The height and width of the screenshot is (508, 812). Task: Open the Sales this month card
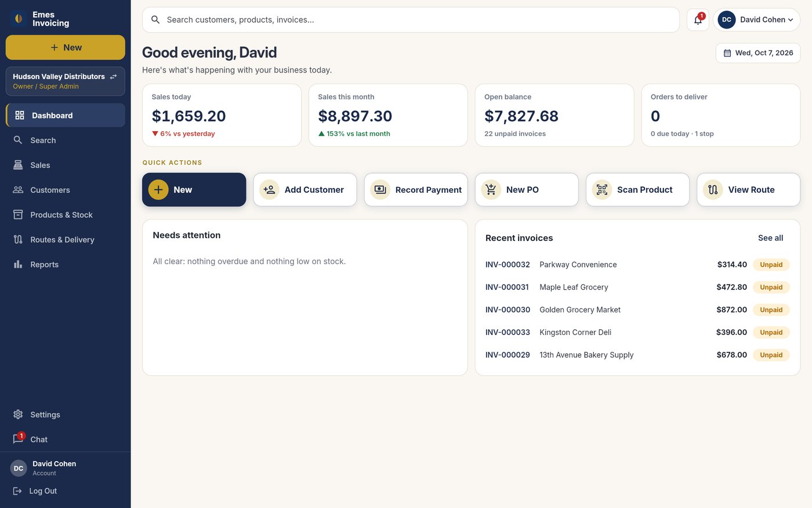[388, 115]
